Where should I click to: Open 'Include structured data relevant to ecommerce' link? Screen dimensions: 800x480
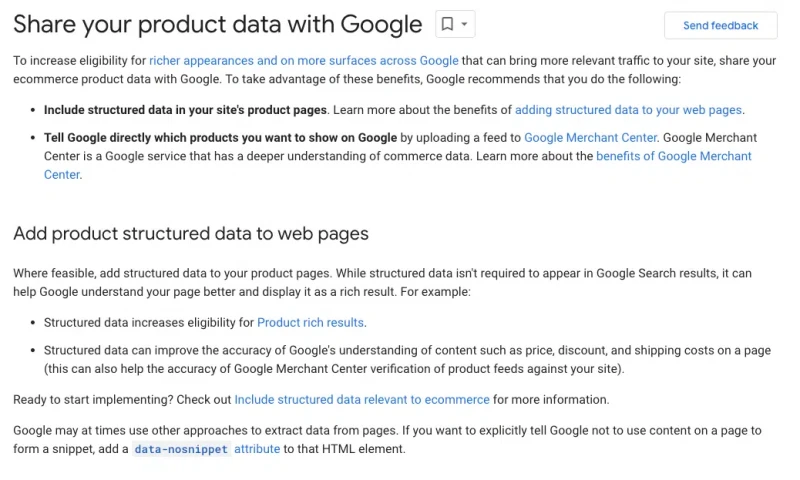[362, 399]
